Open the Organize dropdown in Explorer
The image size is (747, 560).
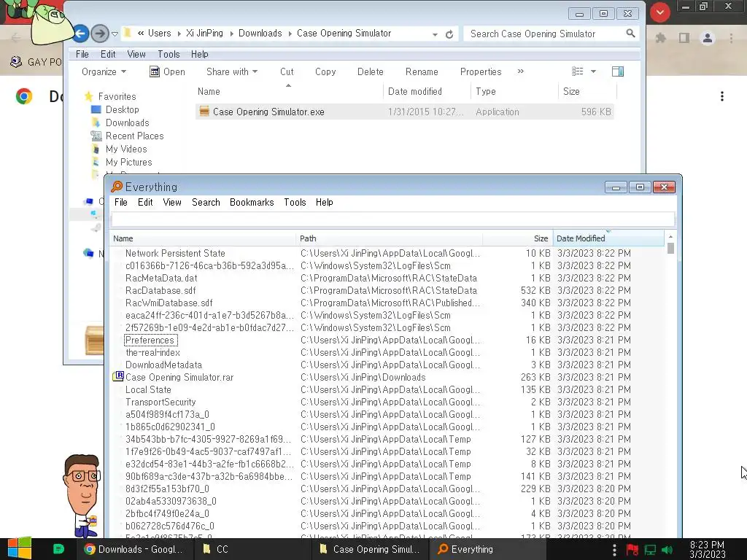pyautogui.click(x=104, y=71)
